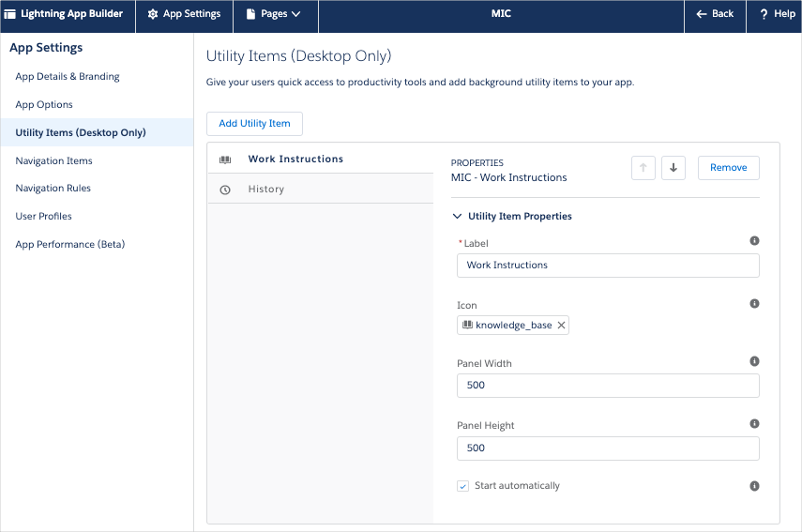802x532 pixels.
Task: Select the History utility item
Action: 265,190
